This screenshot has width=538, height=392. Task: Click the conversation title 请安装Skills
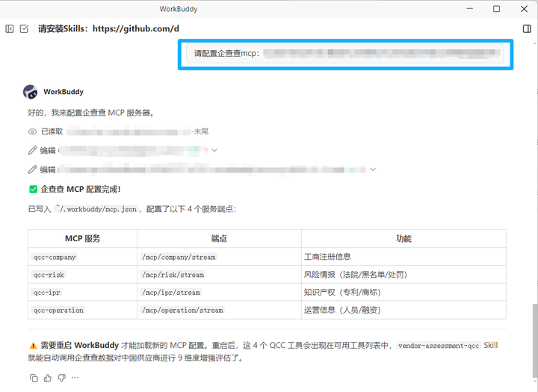(108, 29)
